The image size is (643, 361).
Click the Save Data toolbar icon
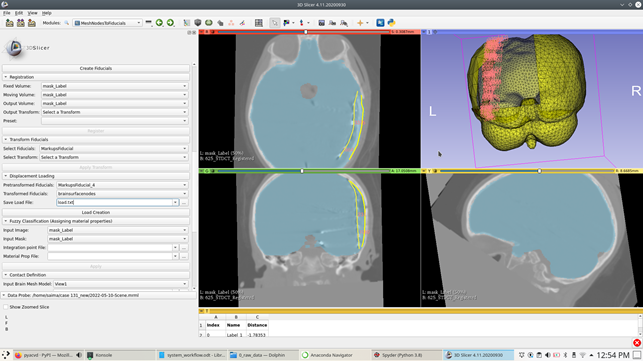point(32,23)
